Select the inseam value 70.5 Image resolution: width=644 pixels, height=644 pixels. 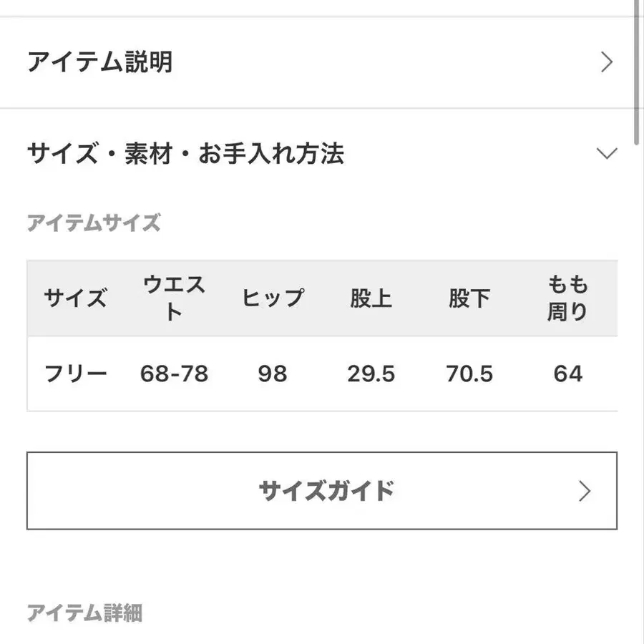tap(469, 374)
